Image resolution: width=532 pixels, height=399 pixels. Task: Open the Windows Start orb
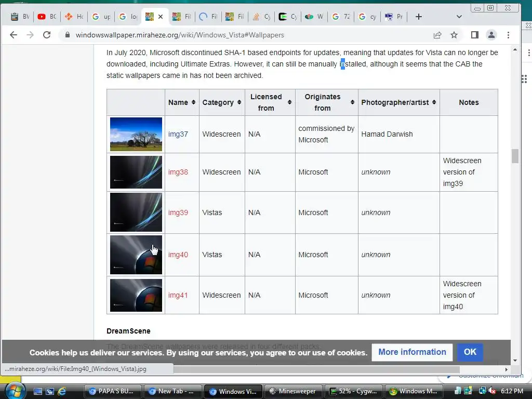(15, 391)
